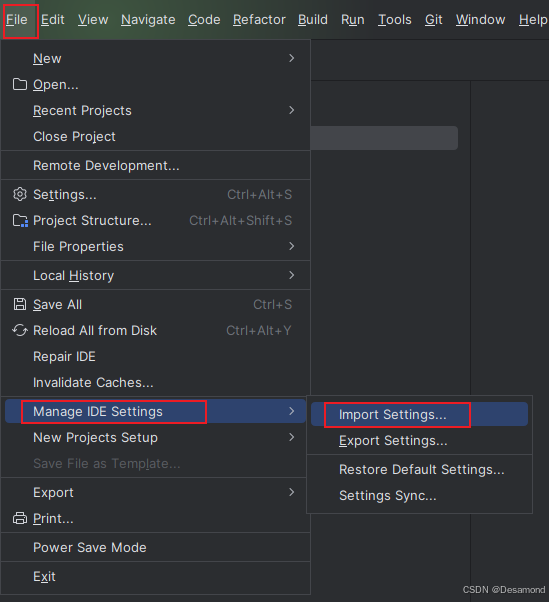Select Close Project
The height and width of the screenshot is (602, 549).
pos(155,137)
